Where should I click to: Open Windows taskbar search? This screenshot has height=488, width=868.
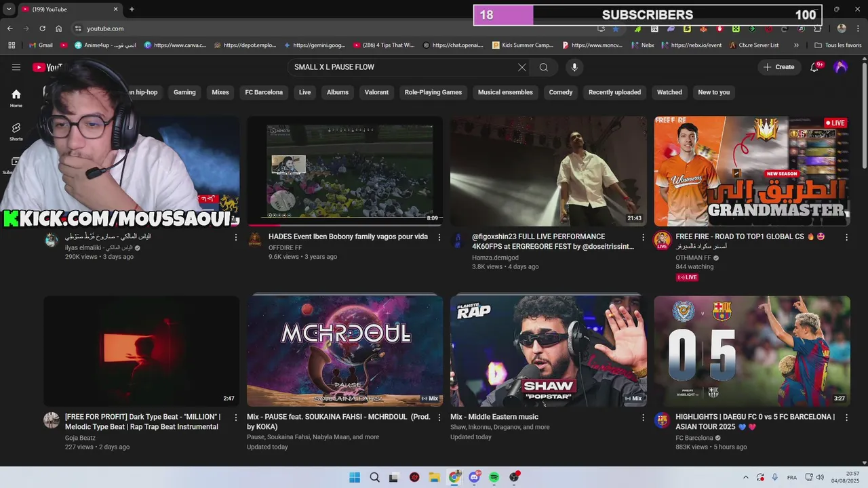tap(374, 477)
